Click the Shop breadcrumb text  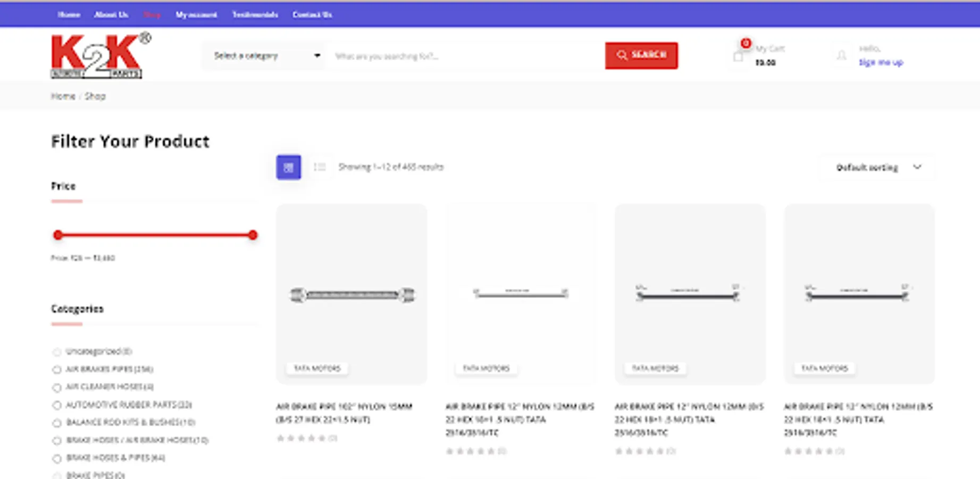(95, 96)
